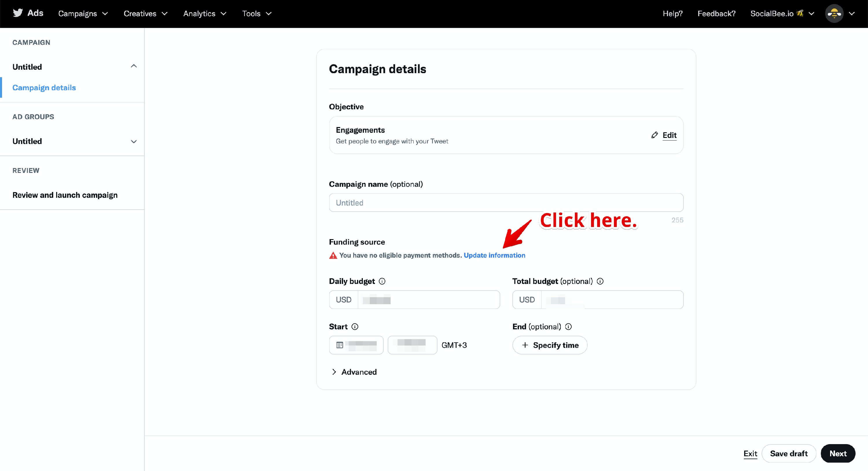Open the start date calendar picker
This screenshot has height=471, width=868.
356,345
